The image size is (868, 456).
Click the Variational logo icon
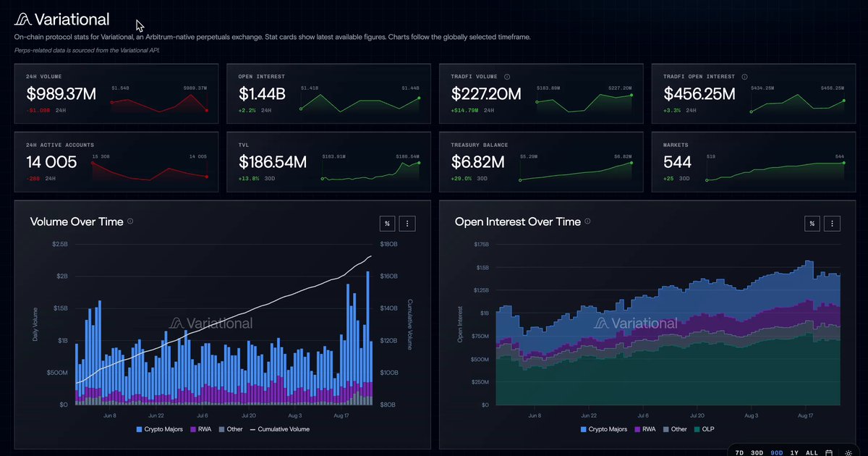pyautogui.click(x=22, y=20)
